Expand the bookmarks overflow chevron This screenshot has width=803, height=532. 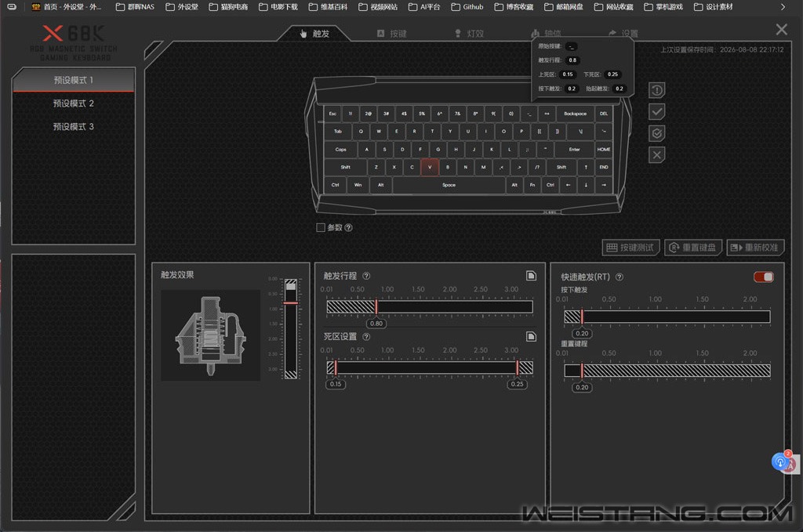pos(783,6)
